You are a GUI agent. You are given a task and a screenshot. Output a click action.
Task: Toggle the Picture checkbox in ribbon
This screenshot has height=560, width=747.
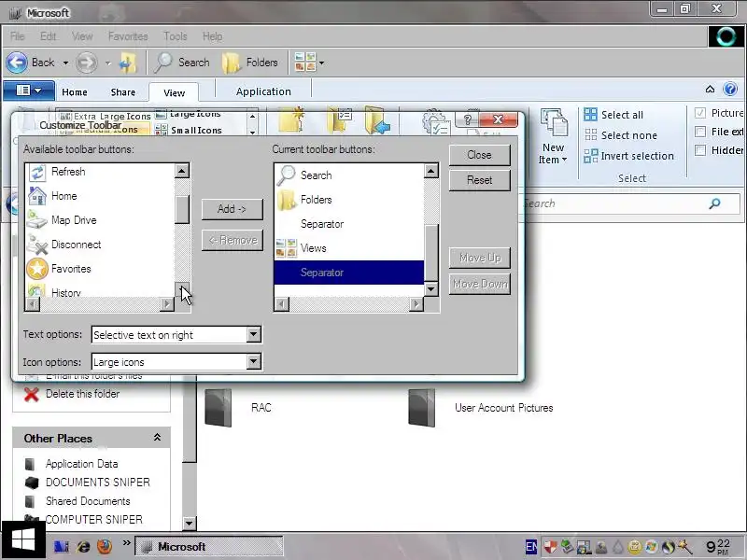(x=699, y=113)
